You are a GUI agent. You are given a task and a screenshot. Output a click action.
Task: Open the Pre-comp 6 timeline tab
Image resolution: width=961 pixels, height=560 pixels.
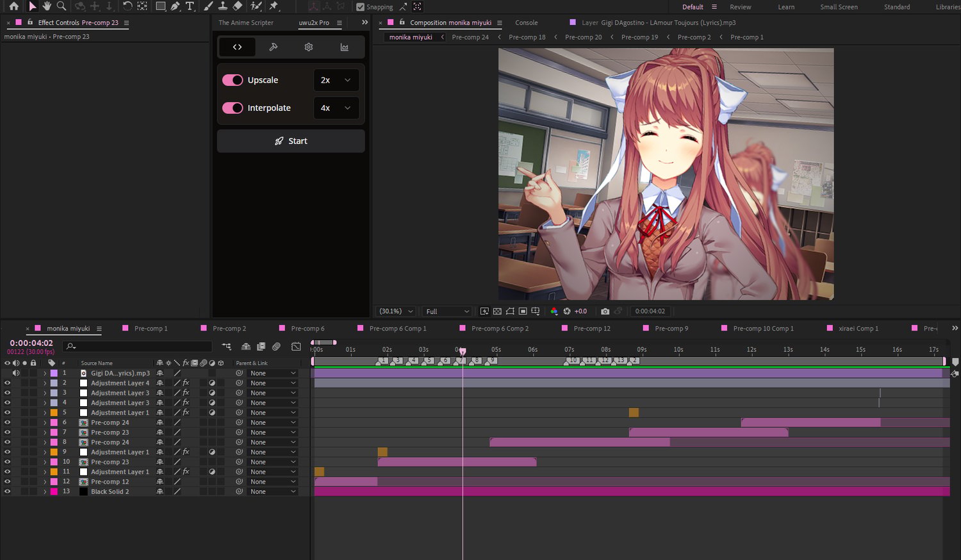pos(308,329)
